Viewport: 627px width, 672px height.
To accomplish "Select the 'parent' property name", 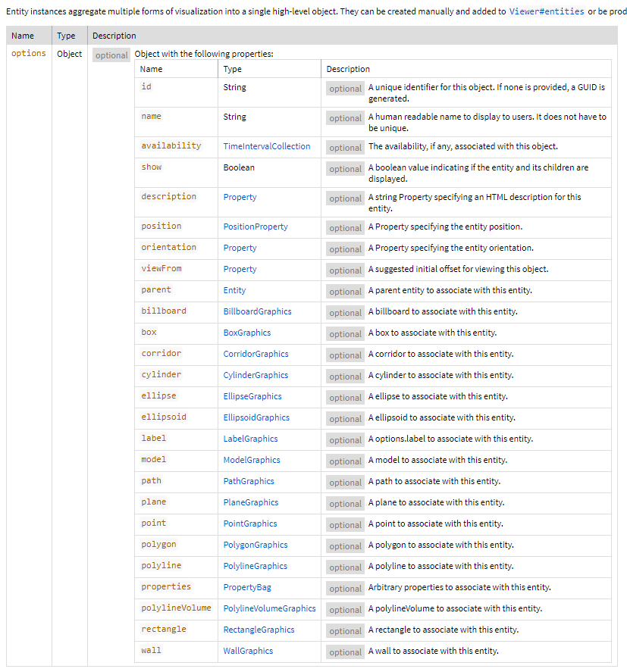I will click(x=156, y=289).
